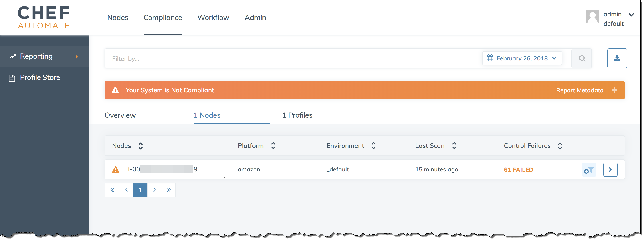The height and width of the screenshot is (242, 644).
Task: Select the Compliance navigation tab
Action: pyautogui.click(x=162, y=17)
